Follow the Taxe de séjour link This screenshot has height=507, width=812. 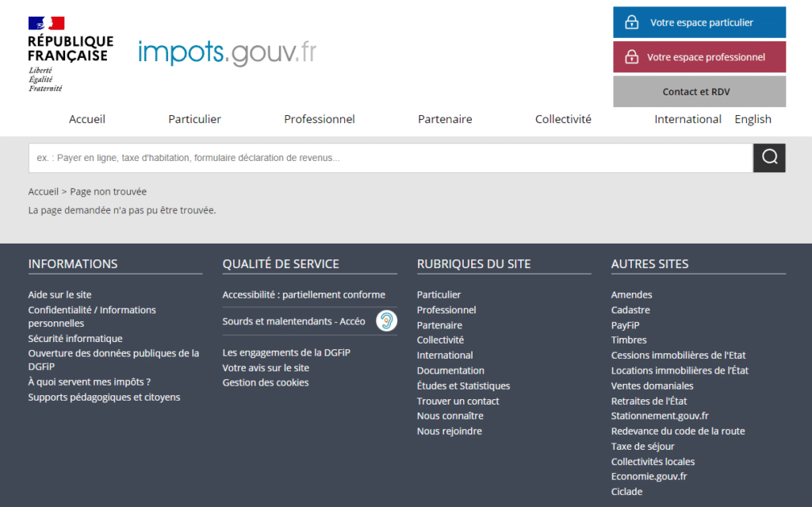point(642,446)
